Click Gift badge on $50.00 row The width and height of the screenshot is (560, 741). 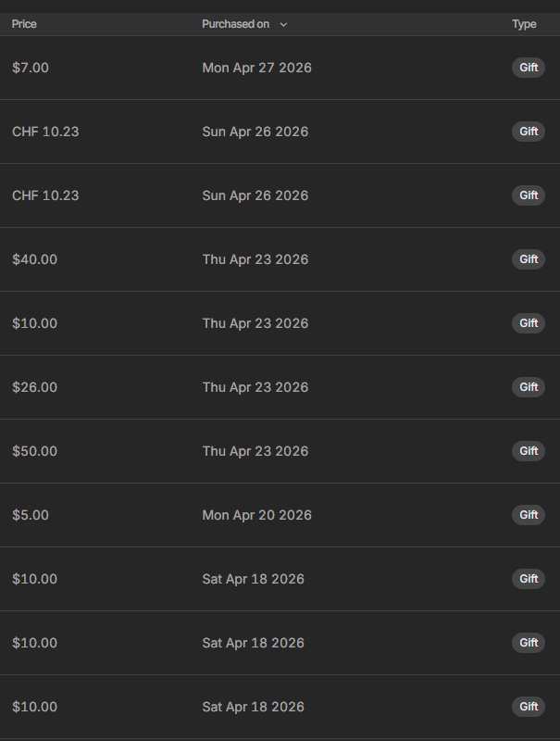point(529,451)
